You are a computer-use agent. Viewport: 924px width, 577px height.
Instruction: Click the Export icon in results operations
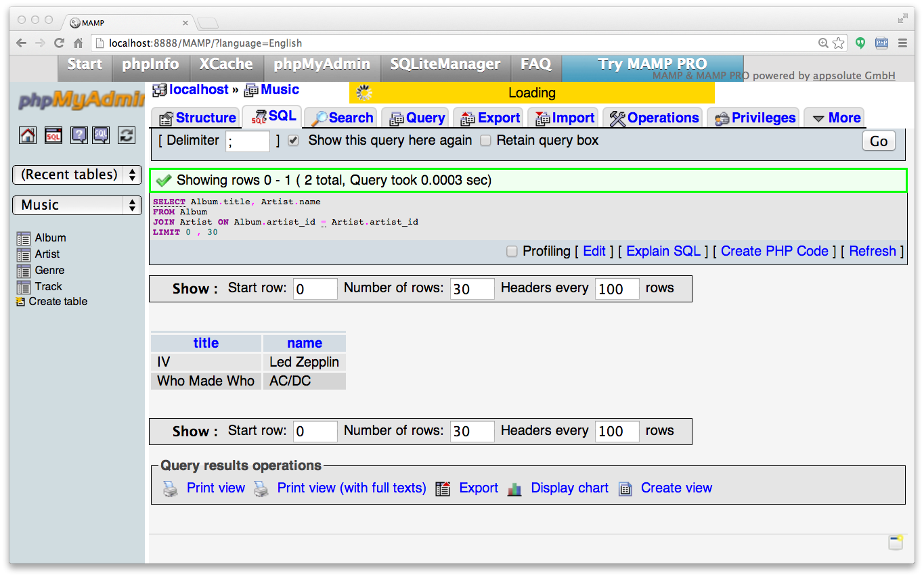coord(443,489)
